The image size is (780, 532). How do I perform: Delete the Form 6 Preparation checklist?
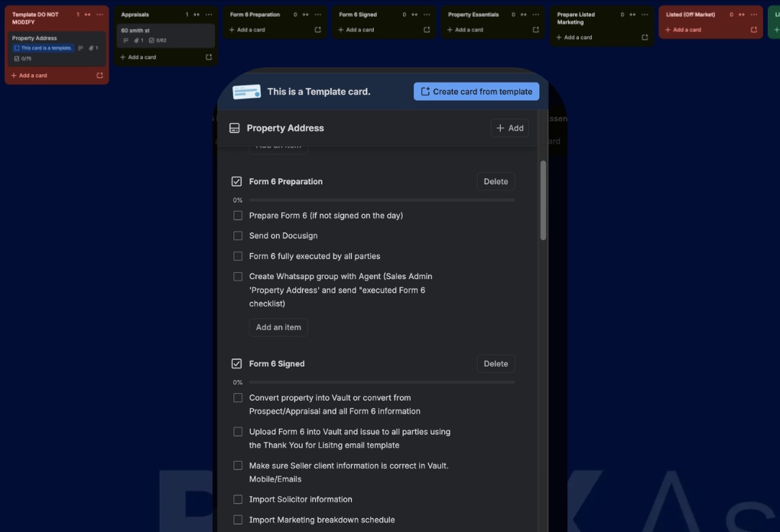click(496, 181)
